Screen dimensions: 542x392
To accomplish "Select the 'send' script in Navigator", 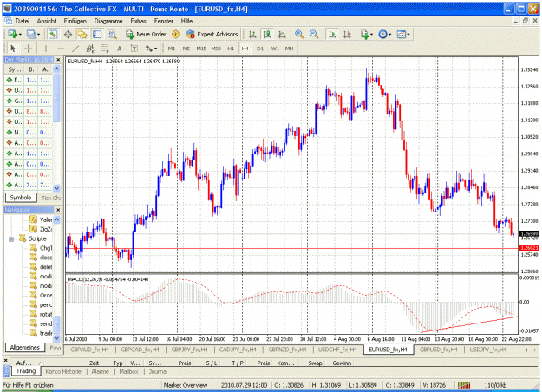I will [46, 323].
